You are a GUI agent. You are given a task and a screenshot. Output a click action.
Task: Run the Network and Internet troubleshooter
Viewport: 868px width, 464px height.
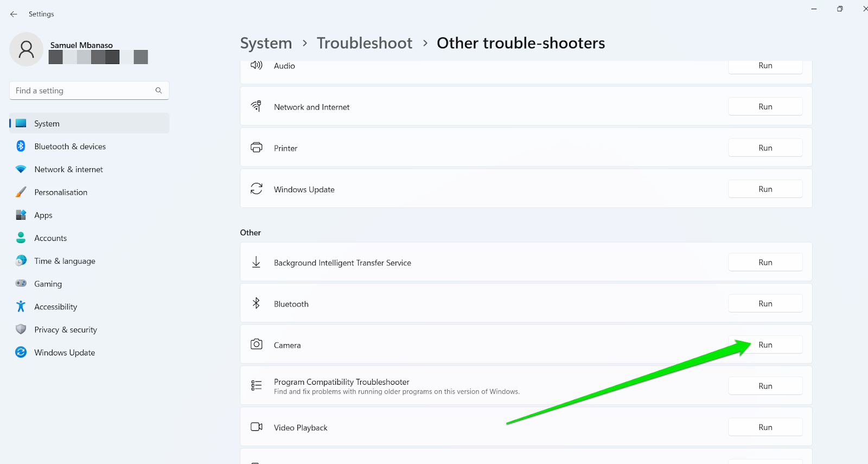click(x=765, y=106)
